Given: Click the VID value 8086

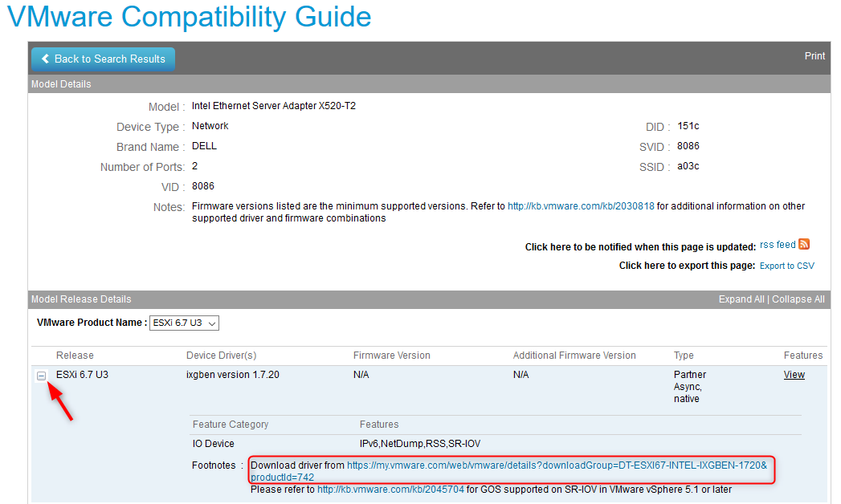Looking at the screenshot, I should coord(203,186).
